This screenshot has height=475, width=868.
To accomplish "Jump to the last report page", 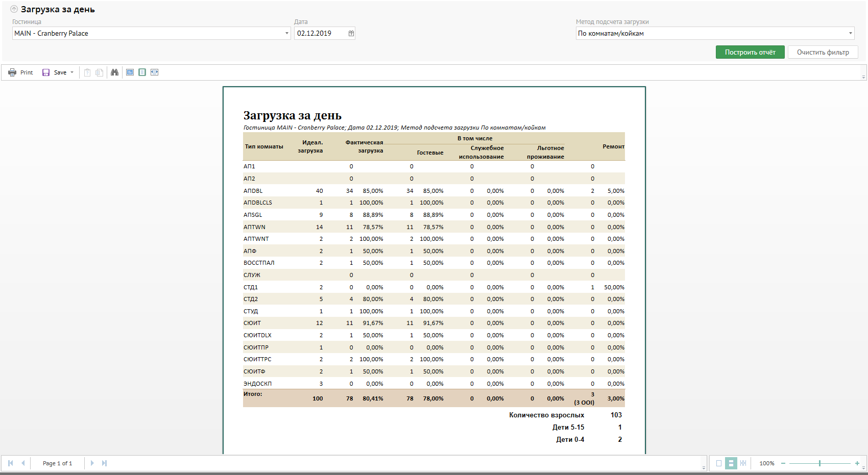I will 104,463.
